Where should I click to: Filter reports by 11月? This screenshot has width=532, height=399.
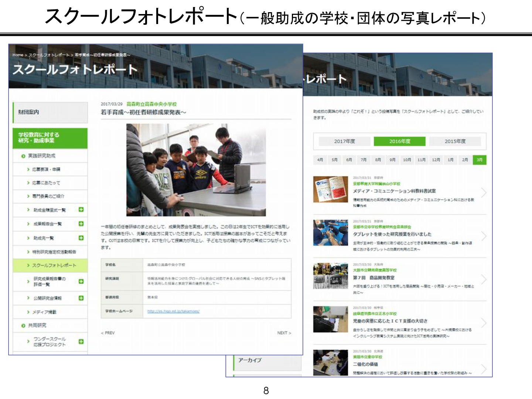point(422,160)
